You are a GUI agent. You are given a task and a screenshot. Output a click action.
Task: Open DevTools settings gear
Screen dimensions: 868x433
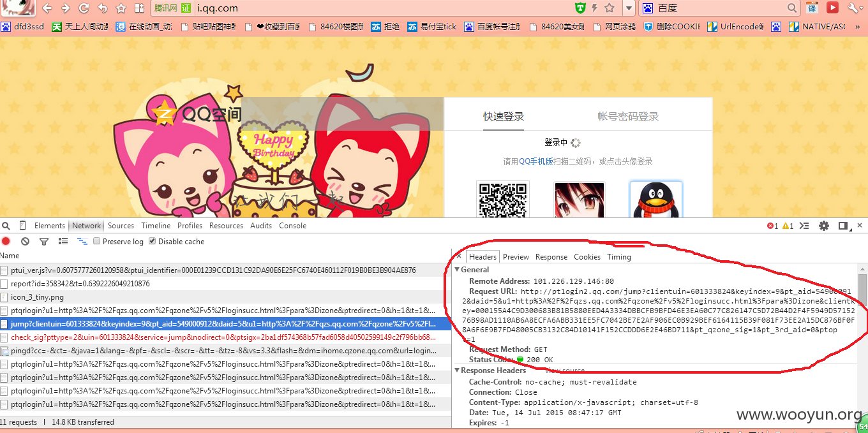(824, 226)
